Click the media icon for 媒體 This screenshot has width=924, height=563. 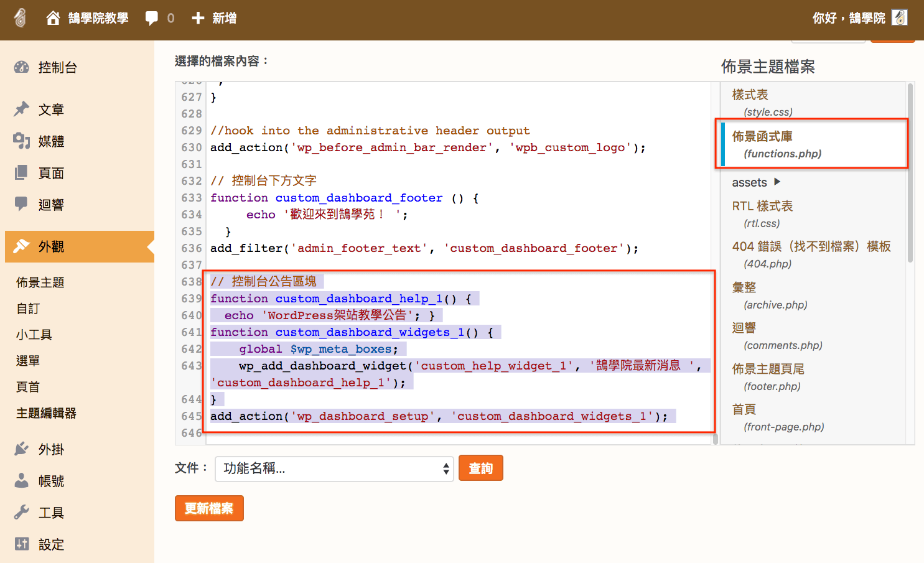click(x=22, y=141)
